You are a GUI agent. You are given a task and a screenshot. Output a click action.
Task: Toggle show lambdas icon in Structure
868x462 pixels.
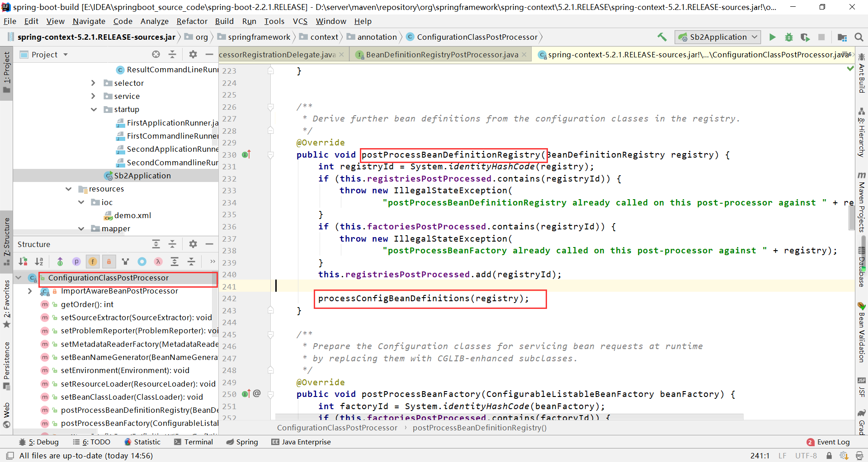(158, 261)
